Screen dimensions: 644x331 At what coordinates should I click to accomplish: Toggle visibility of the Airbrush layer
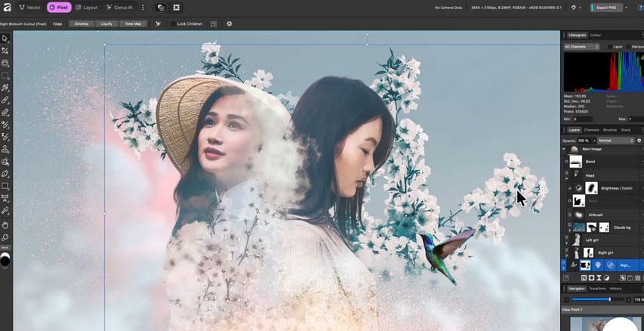569,214
